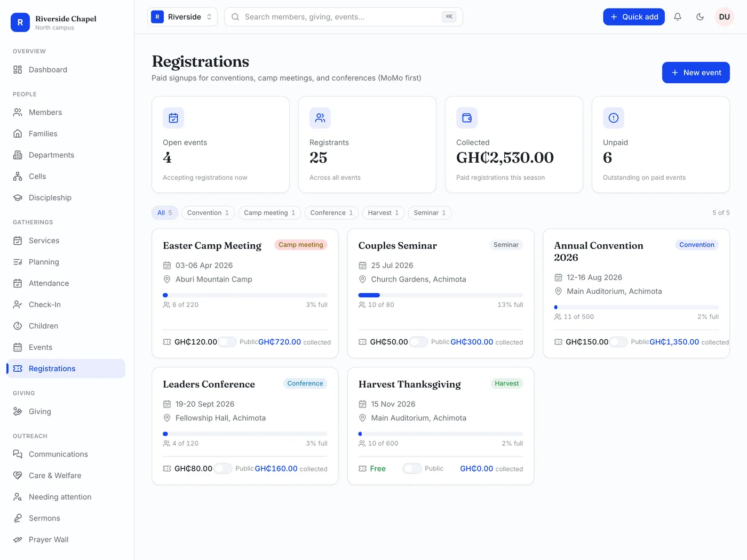Filter by Convention type
This screenshot has height=560, width=747.
pos(208,213)
